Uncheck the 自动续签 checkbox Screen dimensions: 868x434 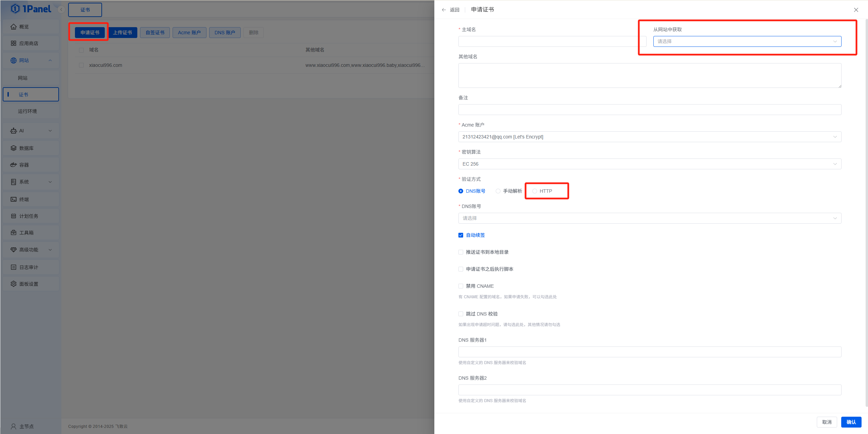click(461, 235)
